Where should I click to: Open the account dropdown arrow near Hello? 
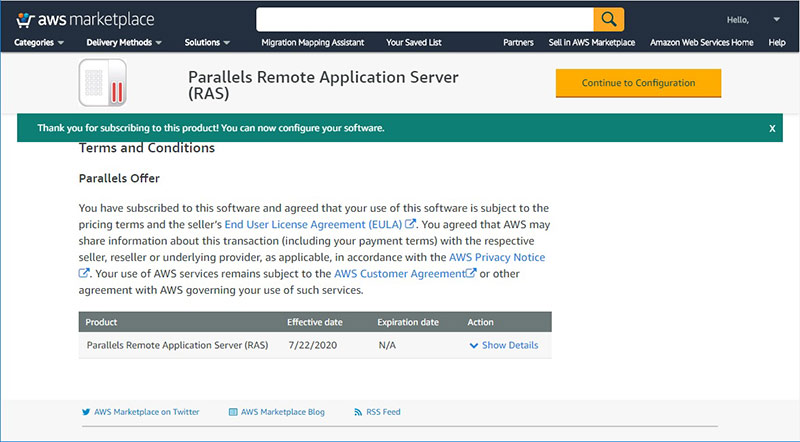coord(777,19)
